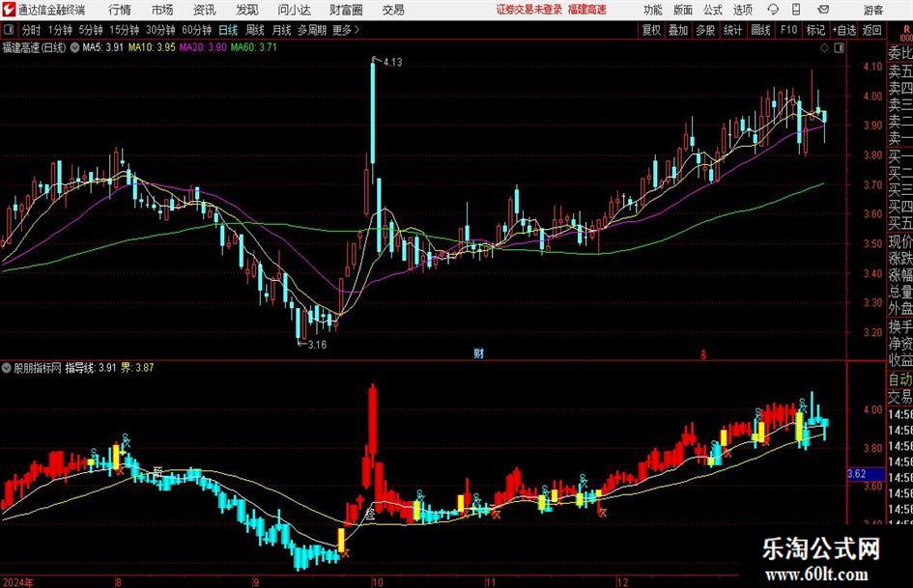Screen dimensions: 913x588
Task: Switch to 30分钟 period
Action: coord(160,30)
